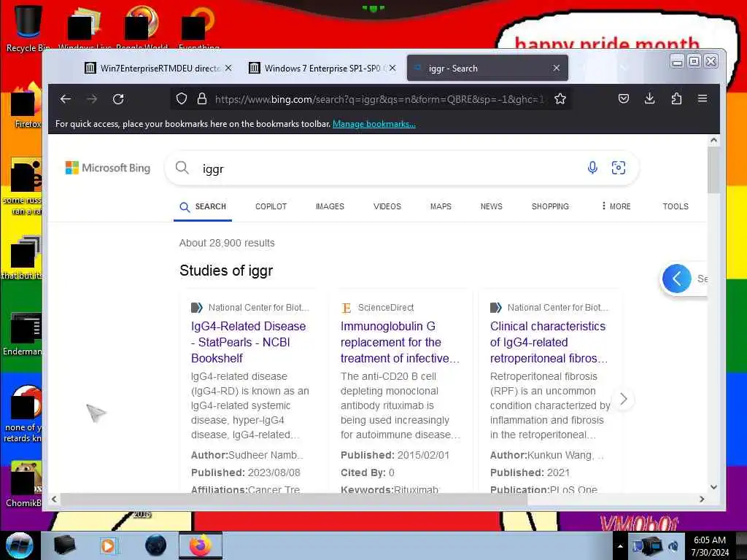Open the MORE dropdown in Bing navigation
The image size is (747, 560).
click(x=616, y=206)
